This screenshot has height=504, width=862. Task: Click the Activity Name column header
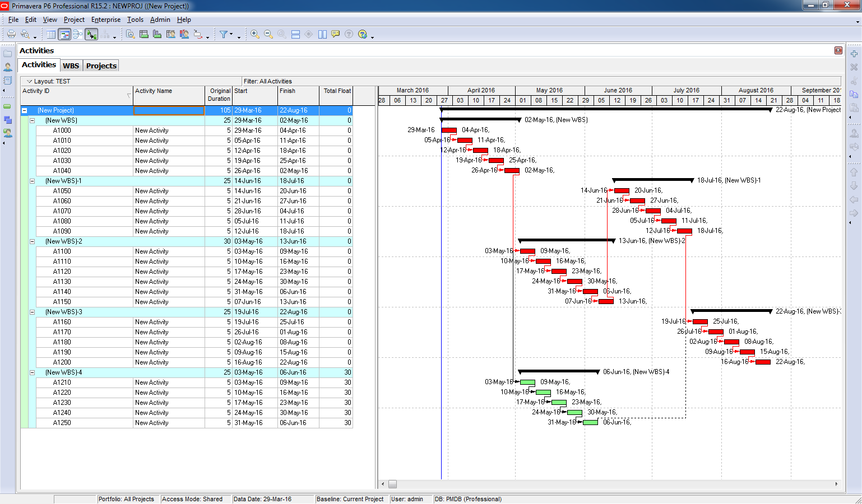[x=169, y=91]
